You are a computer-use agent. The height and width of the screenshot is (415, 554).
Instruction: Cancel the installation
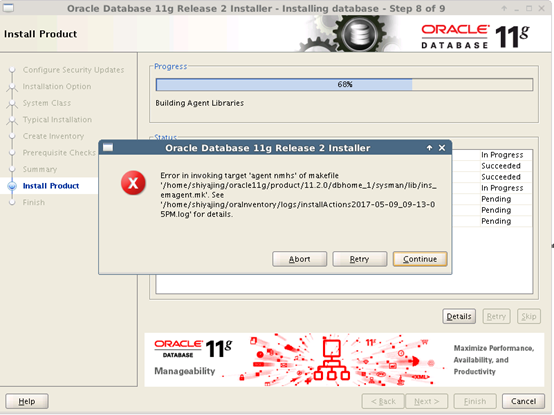523,401
